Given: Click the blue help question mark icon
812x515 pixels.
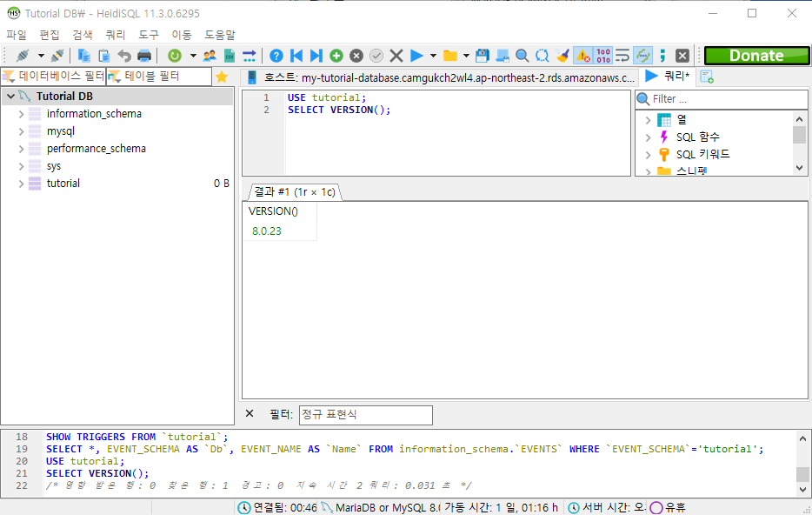Looking at the screenshot, I should [x=276, y=56].
